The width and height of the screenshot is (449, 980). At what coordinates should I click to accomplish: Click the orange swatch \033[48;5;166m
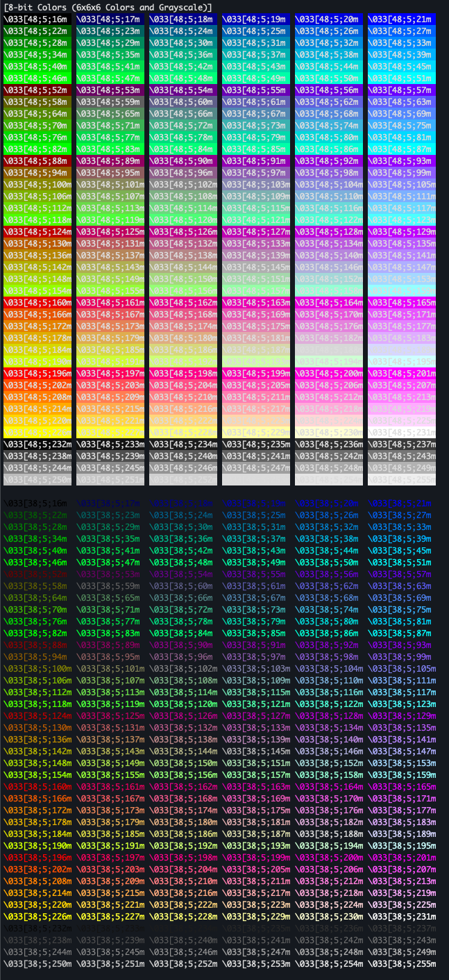[37, 315]
